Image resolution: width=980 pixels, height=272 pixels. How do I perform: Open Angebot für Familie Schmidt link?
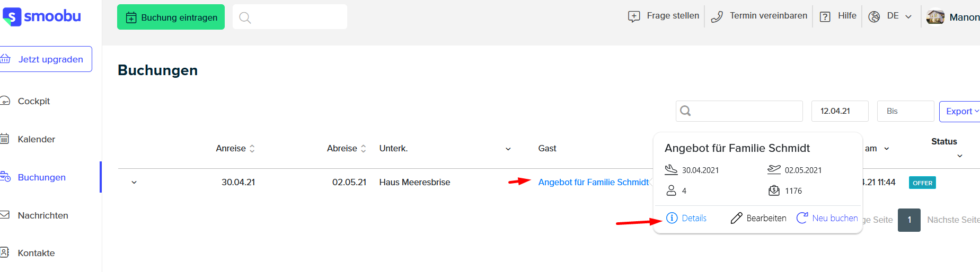pos(593,182)
